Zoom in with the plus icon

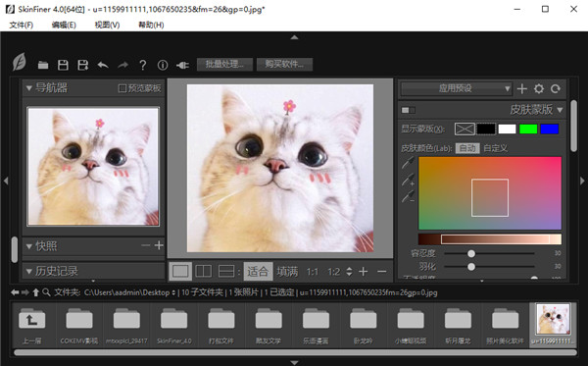363,271
